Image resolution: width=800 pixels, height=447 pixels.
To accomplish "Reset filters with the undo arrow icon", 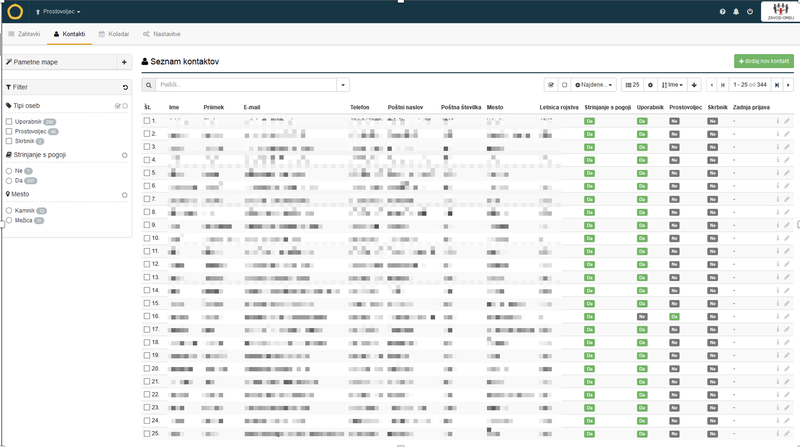I will [x=123, y=88].
